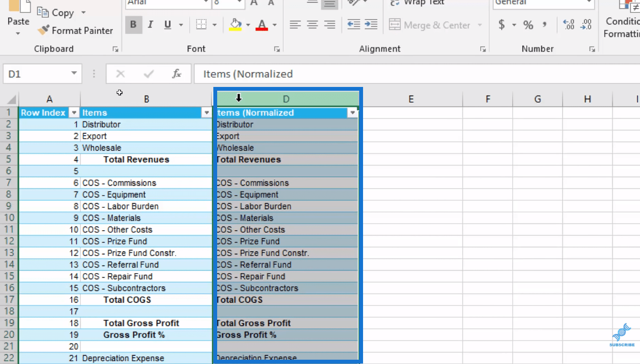The width and height of the screenshot is (640, 364).
Task: Select column G header
Action: coord(538,99)
